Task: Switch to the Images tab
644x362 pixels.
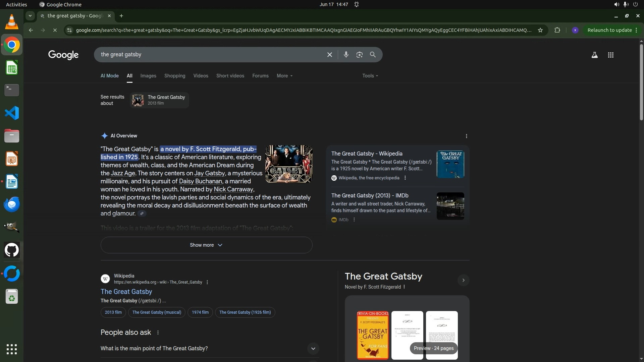Action: coord(148,76)
